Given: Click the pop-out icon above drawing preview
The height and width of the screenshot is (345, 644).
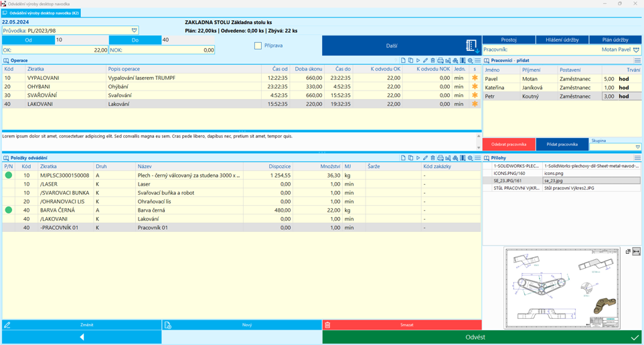Looking at the screenshot, I should point(628,252).
